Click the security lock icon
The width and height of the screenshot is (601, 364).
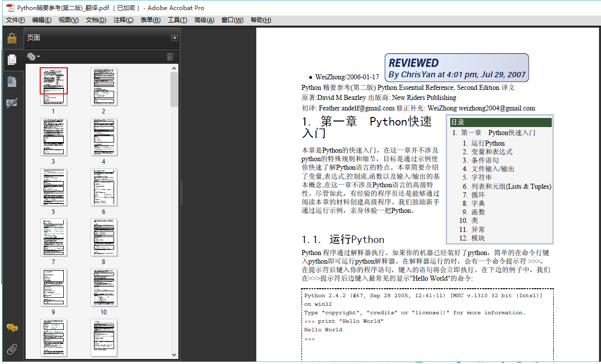point(12,38)
